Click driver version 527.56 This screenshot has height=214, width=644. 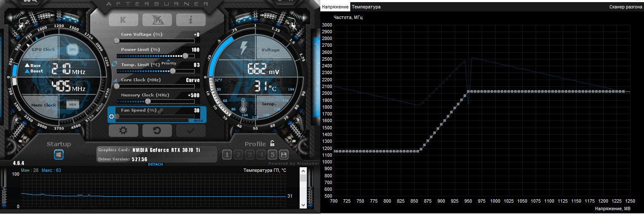(140, 159)
